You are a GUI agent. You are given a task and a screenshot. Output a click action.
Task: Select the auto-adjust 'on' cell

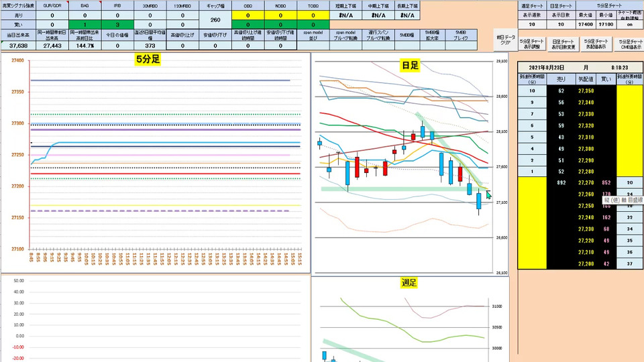click(630, 25)
